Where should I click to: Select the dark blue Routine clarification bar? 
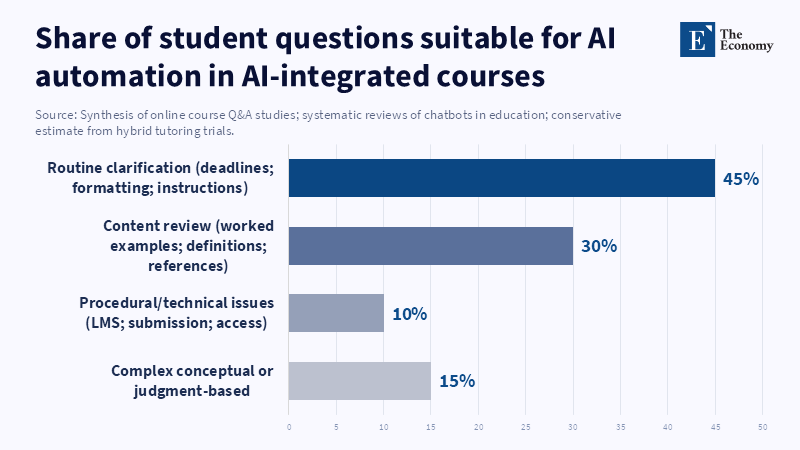point(502,178)
